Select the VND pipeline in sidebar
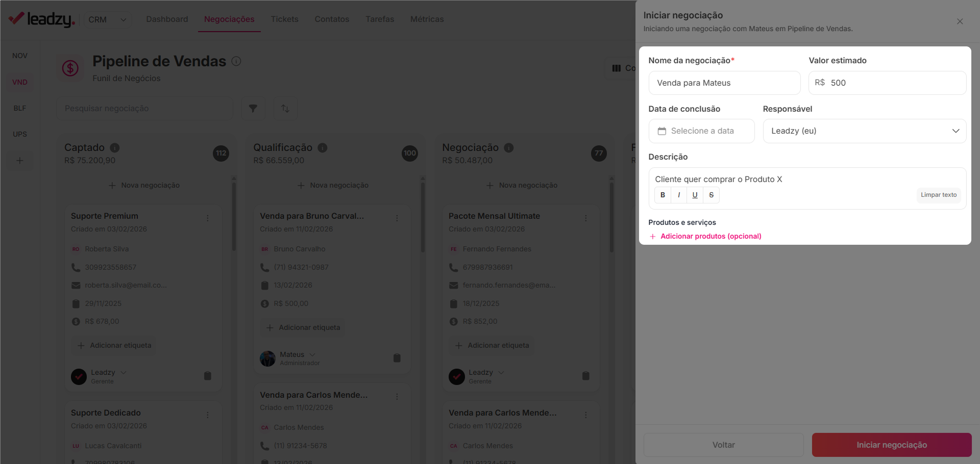The height and width of the screenshot is (464, 980). [20, 82]
